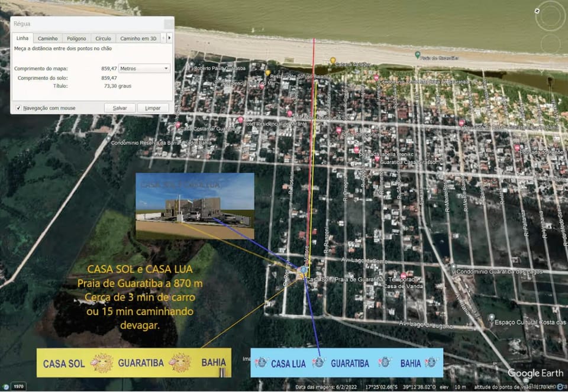
Task: Click the yellow Cabana pin on the beach
Action: 333,60
